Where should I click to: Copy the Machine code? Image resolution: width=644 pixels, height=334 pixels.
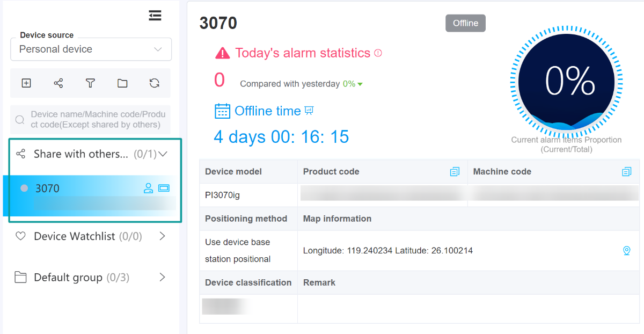point(626,172)
